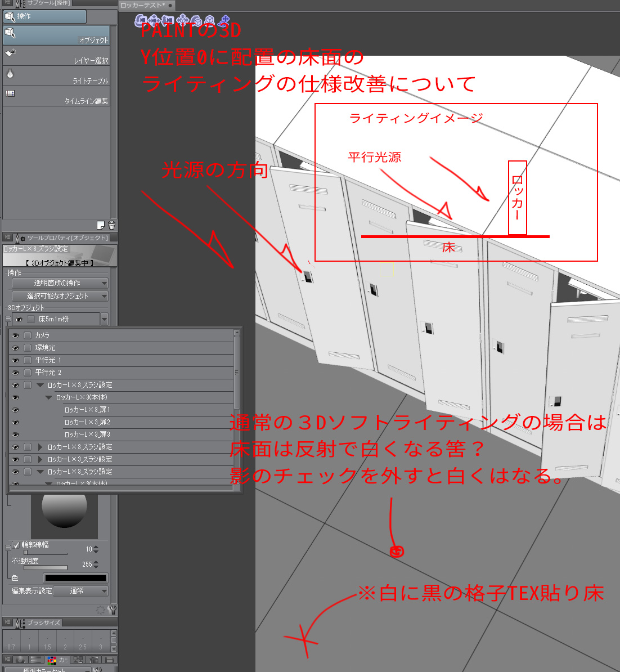Check the box next to カメラ
This screenshot has height=672, width=620.
(x=28, y=335)
